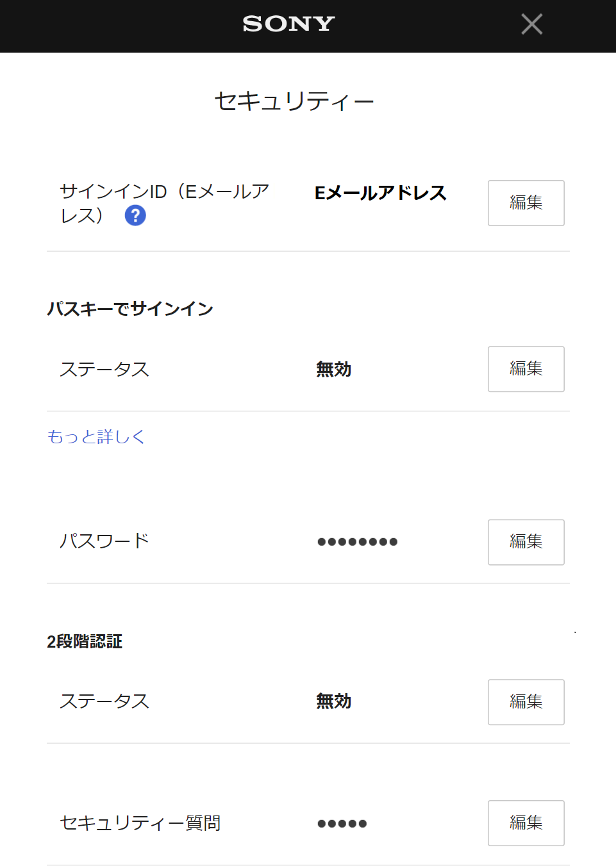Click 編集 button for passkey ステータス
Screen dimensions: 616x868
pos(526,369)
